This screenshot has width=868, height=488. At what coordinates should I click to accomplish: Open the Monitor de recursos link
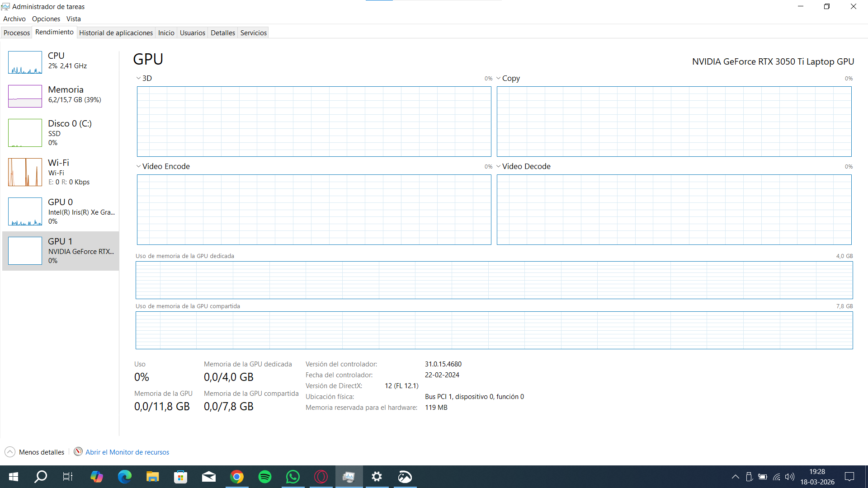point(127,451)
